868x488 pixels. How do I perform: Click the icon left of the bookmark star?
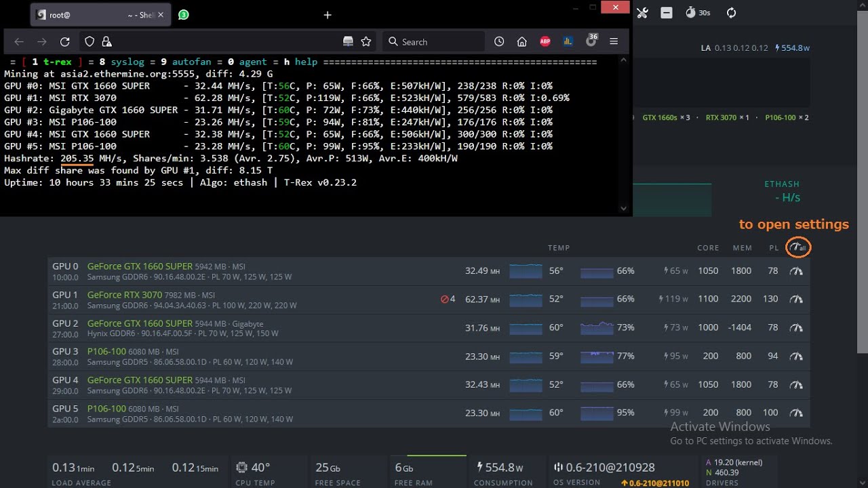coord(348,41)
